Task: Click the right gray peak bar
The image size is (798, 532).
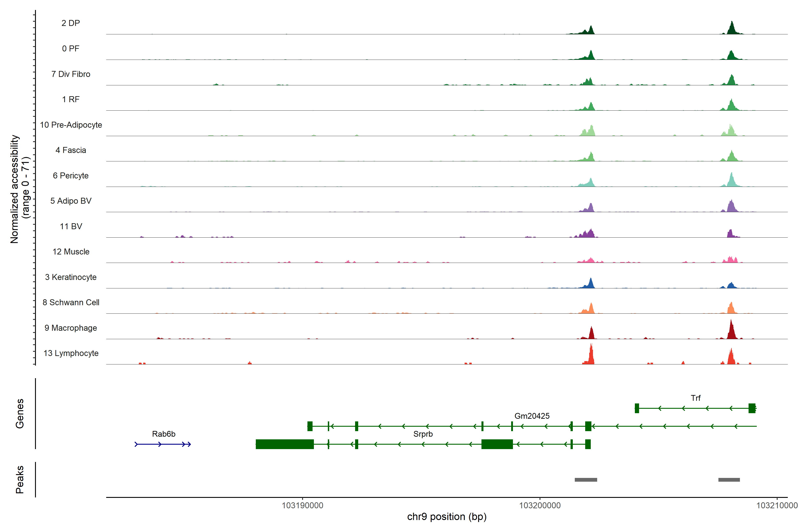Action: [x=729, y=480]
